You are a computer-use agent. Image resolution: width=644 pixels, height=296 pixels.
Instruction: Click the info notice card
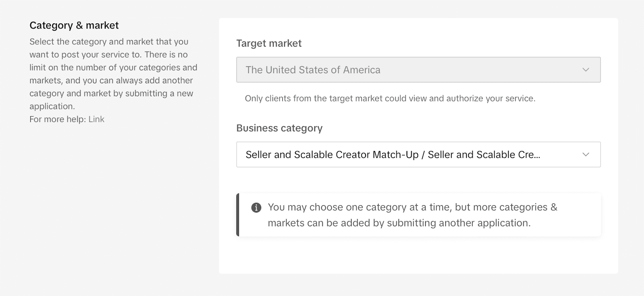(419, 215)
